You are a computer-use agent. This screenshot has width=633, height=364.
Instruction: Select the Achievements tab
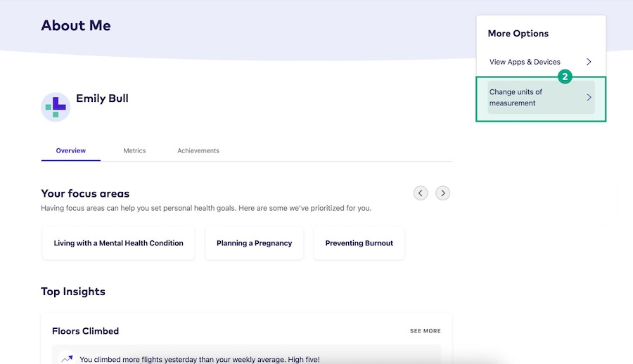pyautogui.click(x=198, y=150)
